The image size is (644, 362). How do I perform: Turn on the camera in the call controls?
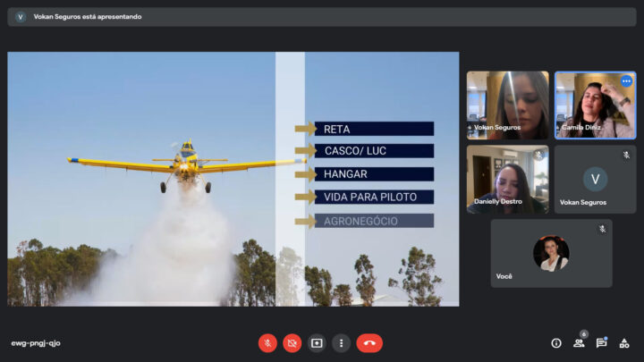pos(292,343)
